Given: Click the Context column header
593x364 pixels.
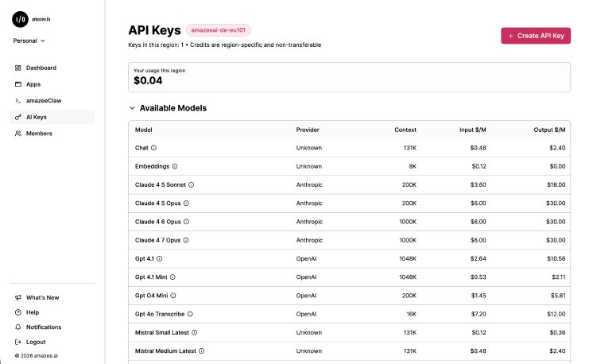Looking at the screenshot, I should click(405, 130).
